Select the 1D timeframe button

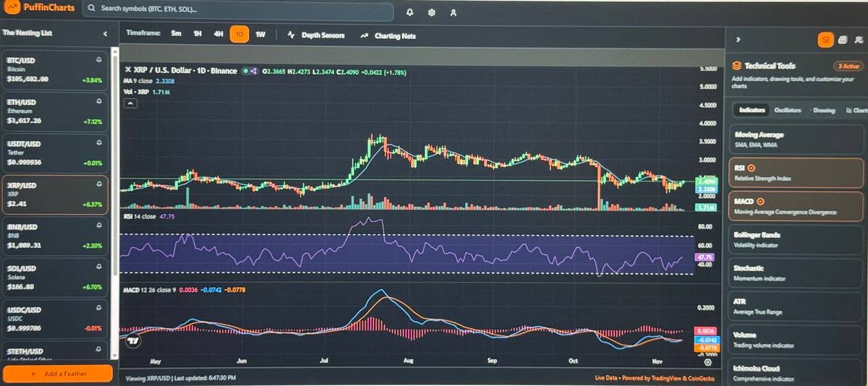[239, 34]
